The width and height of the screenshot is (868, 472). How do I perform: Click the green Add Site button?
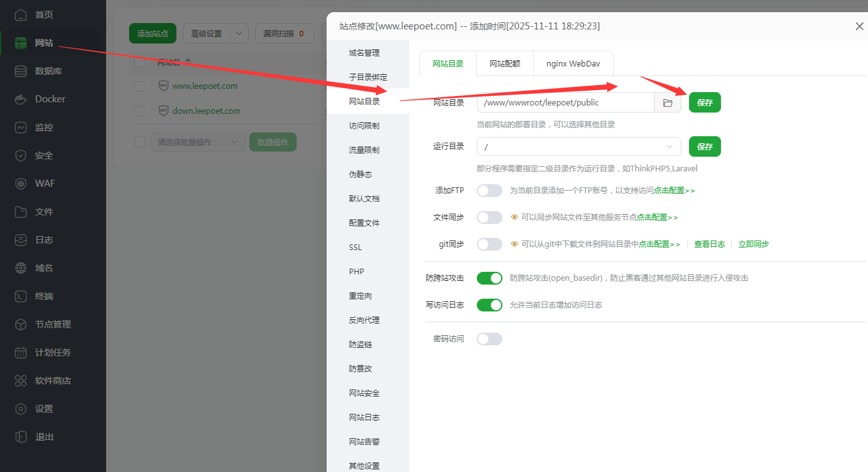pos(152,33)
